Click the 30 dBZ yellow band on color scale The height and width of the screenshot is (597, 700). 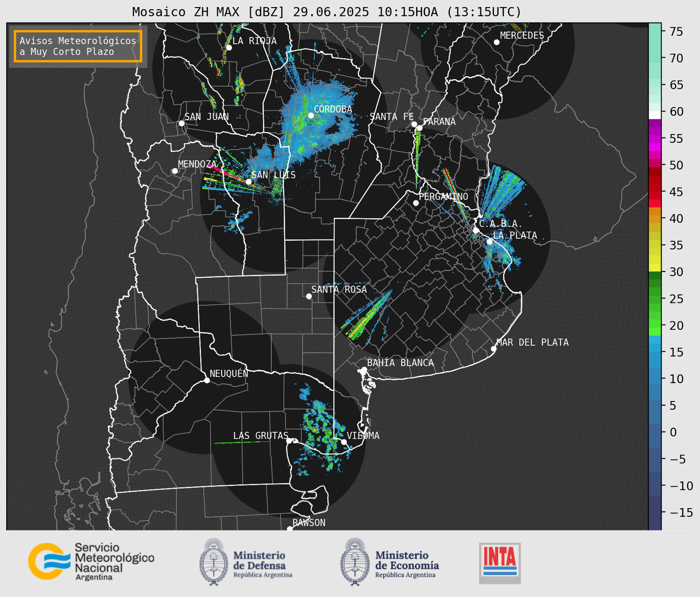[x=655, y=267]
